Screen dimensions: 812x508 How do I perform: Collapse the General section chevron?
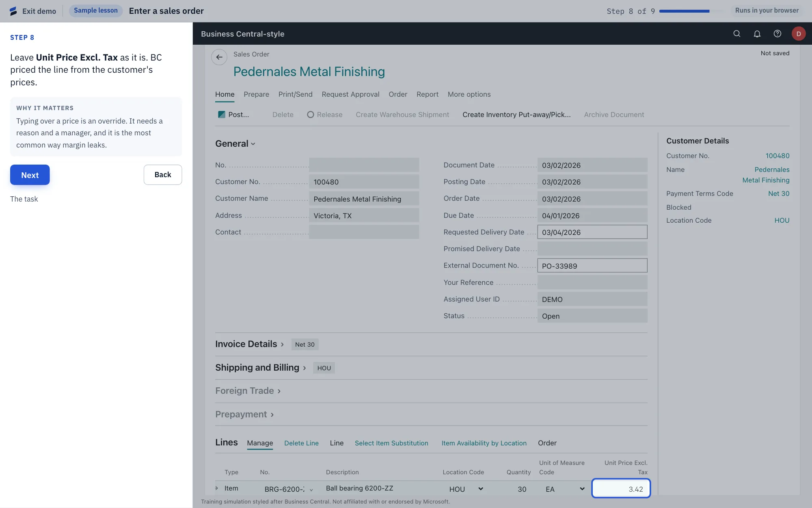point(253,144)
